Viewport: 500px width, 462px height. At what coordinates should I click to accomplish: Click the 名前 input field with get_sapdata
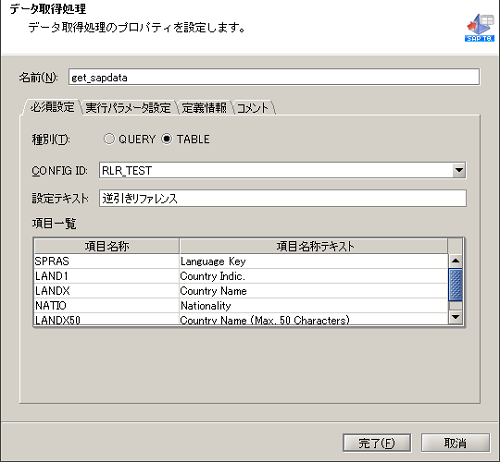[274, 77]
